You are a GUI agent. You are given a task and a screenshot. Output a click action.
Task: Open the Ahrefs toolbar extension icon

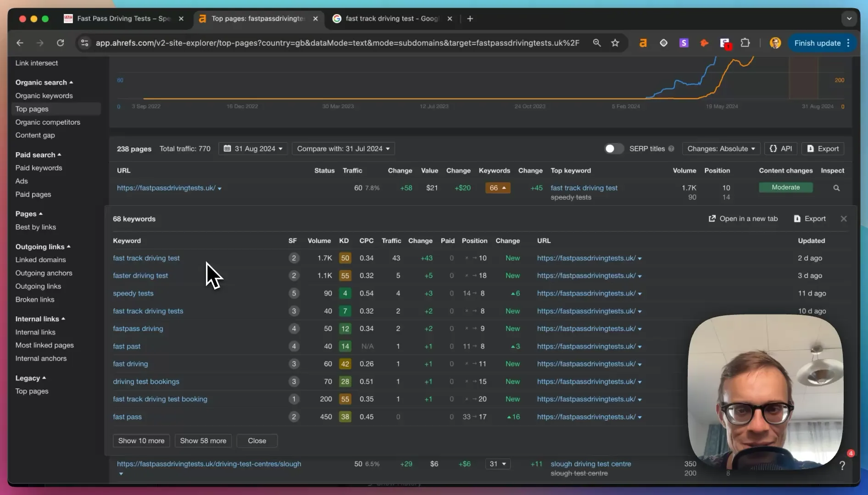click(643, 43)
